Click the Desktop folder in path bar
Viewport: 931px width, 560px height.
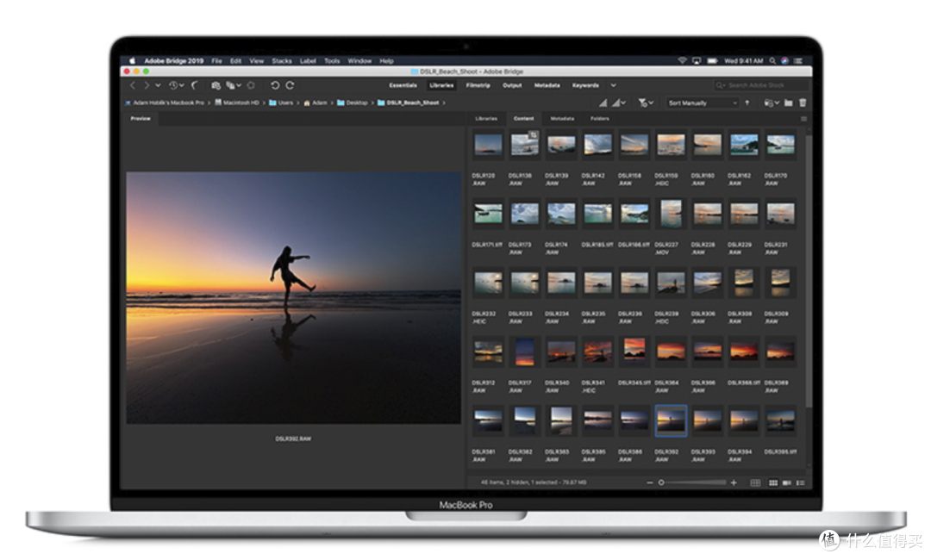coord(353,103)
